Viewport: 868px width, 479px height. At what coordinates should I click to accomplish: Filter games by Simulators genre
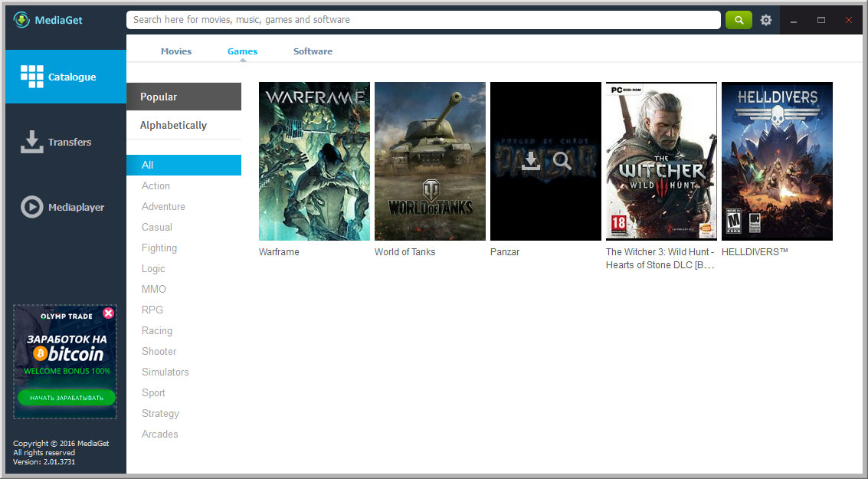(x=165, y=372)
